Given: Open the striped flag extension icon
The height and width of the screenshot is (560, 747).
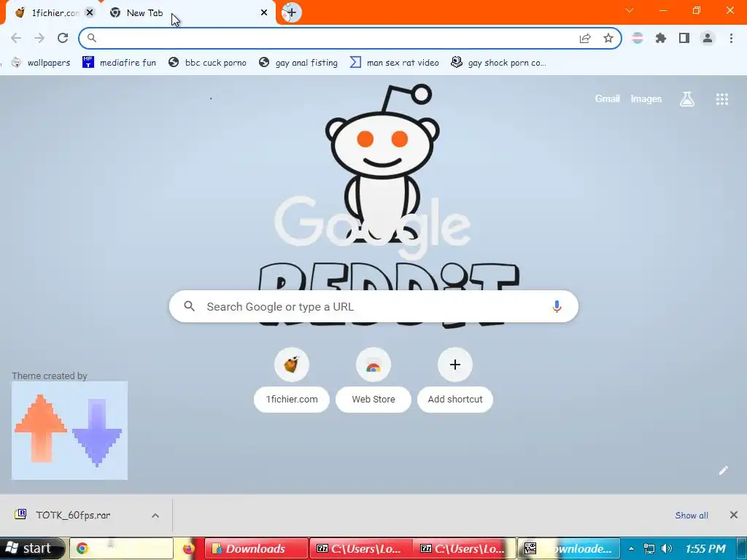Looking at the screenshot, I should click(638, 38).
